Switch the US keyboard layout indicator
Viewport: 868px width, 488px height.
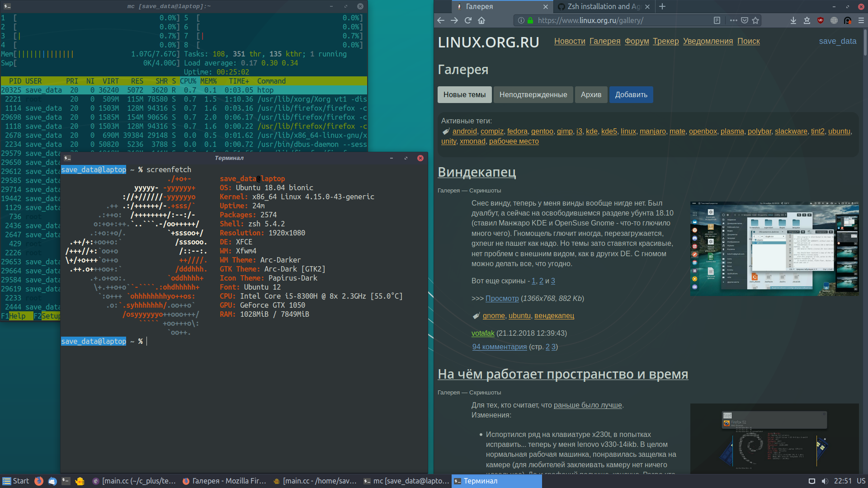861,481
